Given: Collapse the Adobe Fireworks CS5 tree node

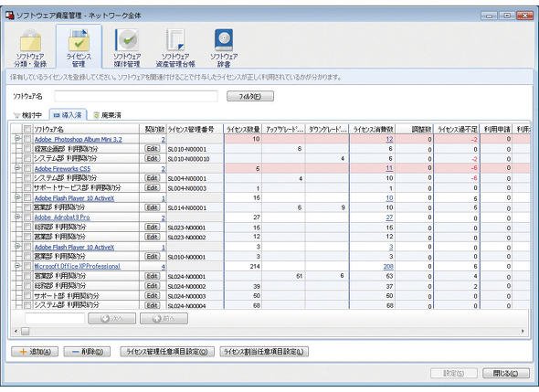Looking at the screenshot, I should pyautogui.click(x=17, y=168).
